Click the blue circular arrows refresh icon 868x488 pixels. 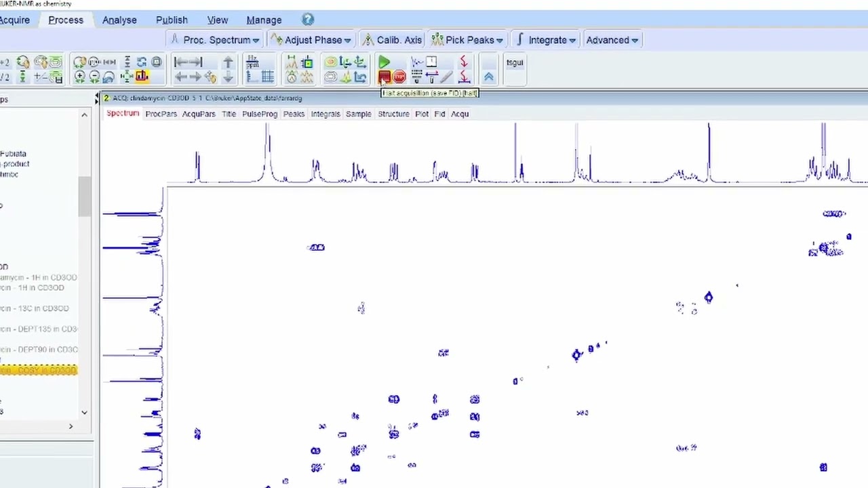(x=142, y=62)
